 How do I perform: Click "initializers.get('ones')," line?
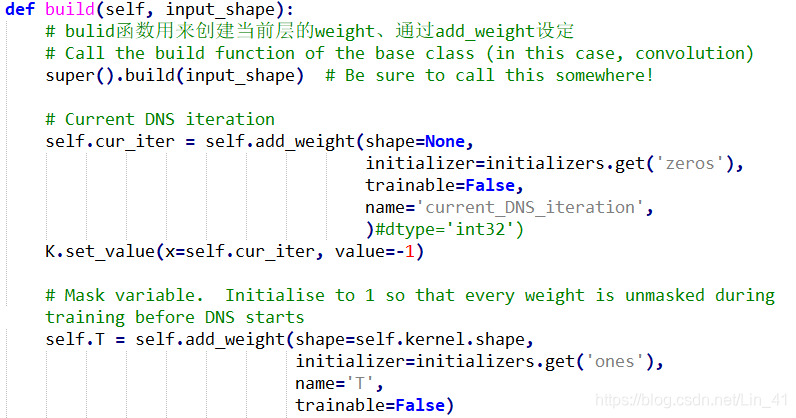[480, 362]
